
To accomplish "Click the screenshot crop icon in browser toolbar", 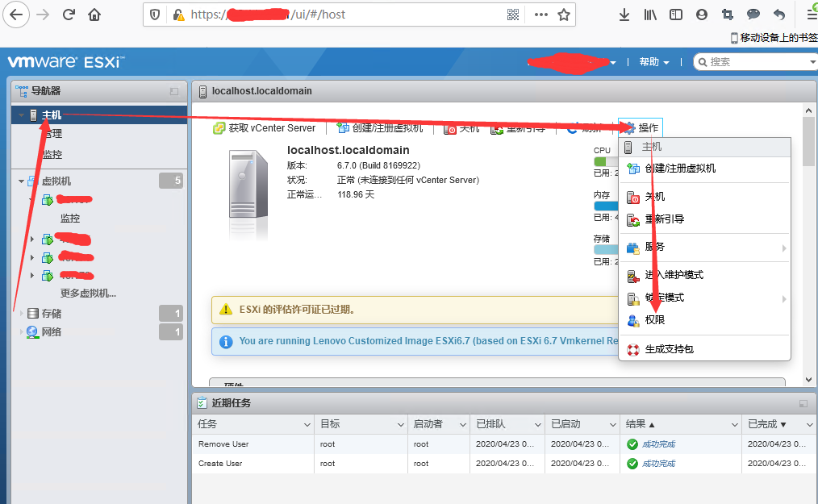I will pyautogui.click(x=727, y=15).
